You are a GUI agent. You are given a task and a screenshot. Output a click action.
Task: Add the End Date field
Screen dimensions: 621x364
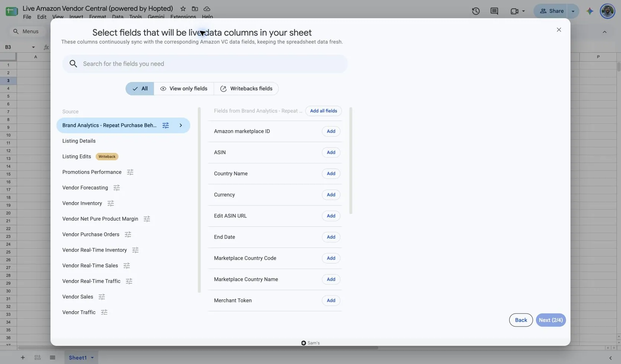pyautogui.click(x=331, y=237)
